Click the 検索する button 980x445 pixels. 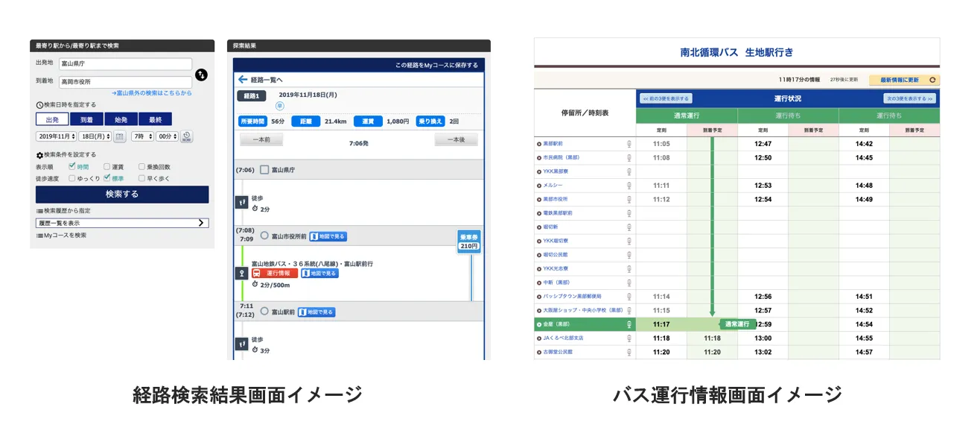point(122,194)
